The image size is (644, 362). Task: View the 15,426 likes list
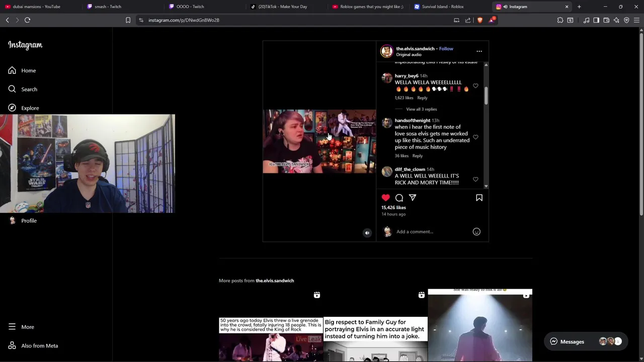[393, 208]
